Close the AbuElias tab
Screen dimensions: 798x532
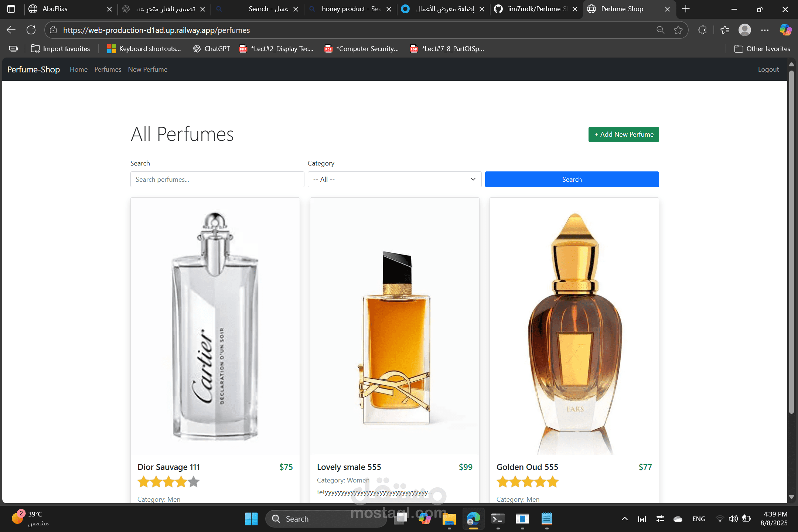coord(109,9)
